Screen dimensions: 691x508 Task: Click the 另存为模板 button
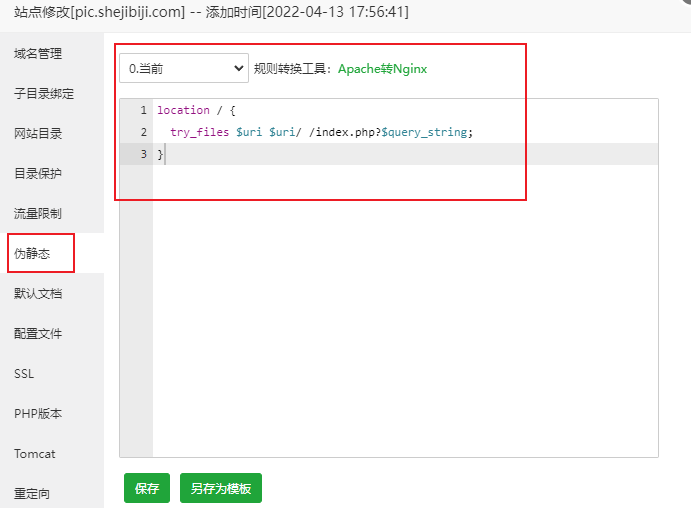tap(220, 488)
